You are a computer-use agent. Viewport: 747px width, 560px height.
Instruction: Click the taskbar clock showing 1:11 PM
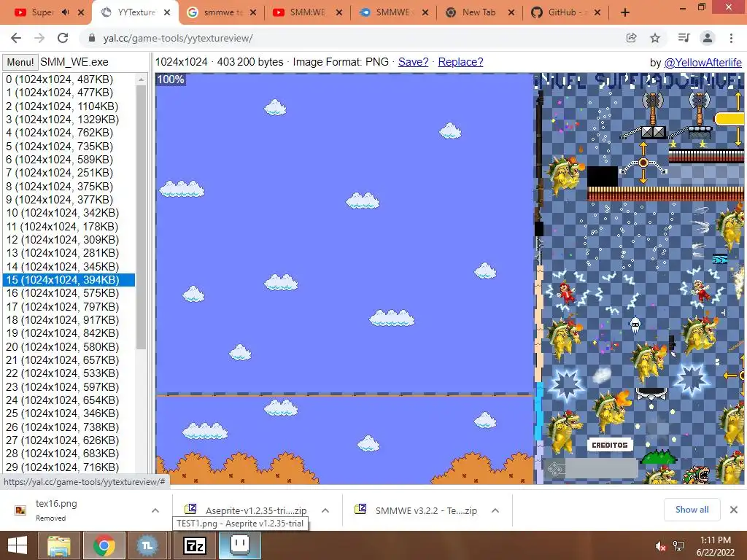coord(715,545)
